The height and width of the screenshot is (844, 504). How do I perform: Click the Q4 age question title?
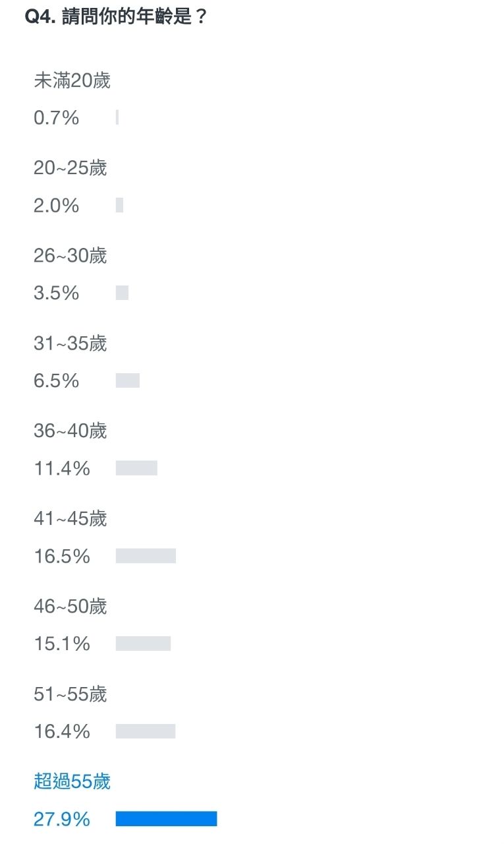[116, 17]
